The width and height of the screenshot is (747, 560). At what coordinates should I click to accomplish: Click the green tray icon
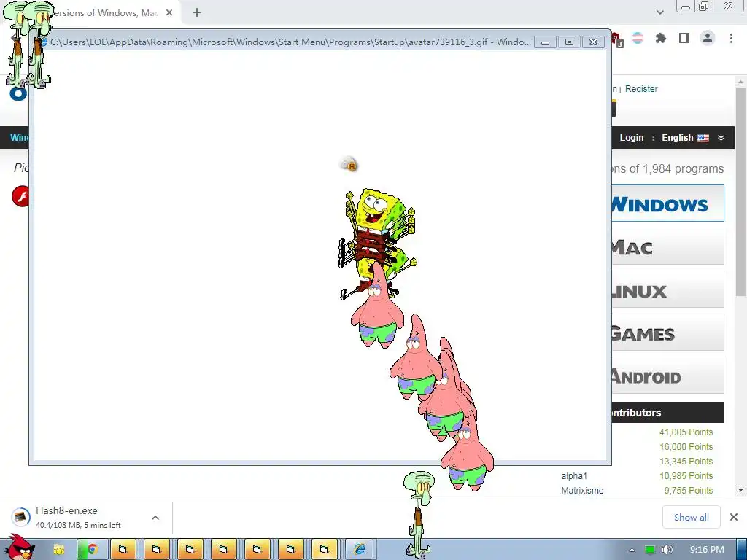pyautogui.click(x=650, y=550)
